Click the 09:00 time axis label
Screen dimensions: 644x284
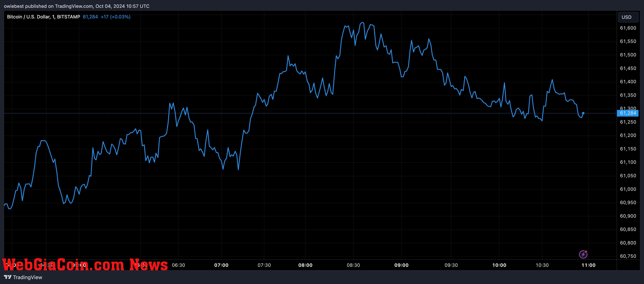[x=401, y=265]
